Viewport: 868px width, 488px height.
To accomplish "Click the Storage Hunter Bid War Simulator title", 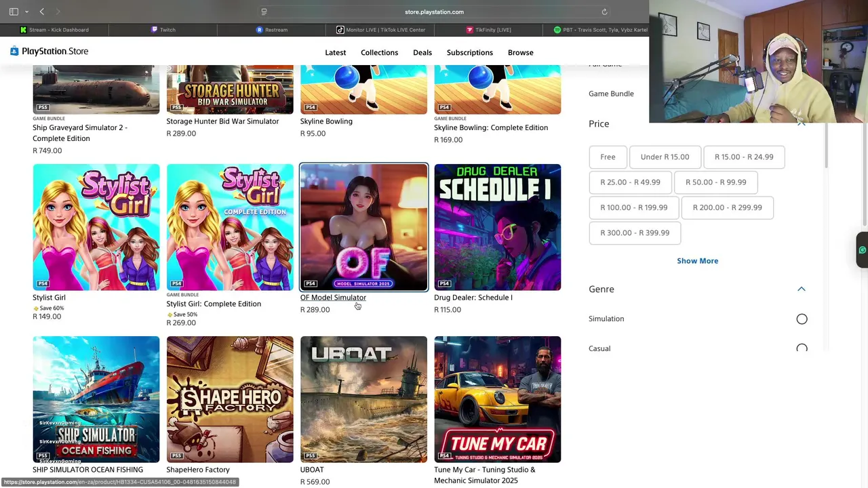I will click(222, 121).
